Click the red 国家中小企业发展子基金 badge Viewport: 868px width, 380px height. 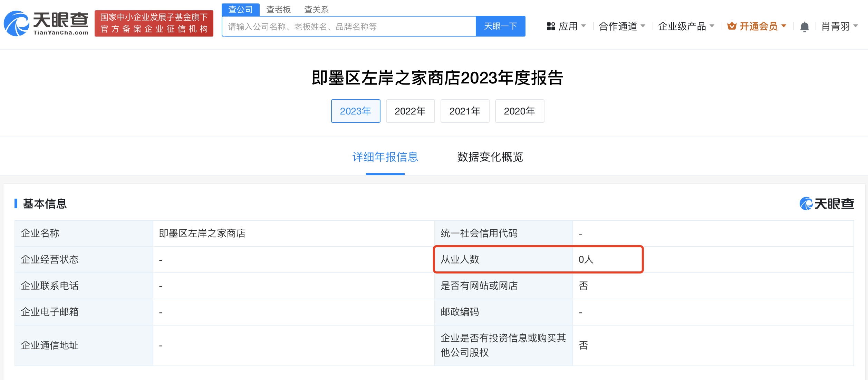coord(153,23)
